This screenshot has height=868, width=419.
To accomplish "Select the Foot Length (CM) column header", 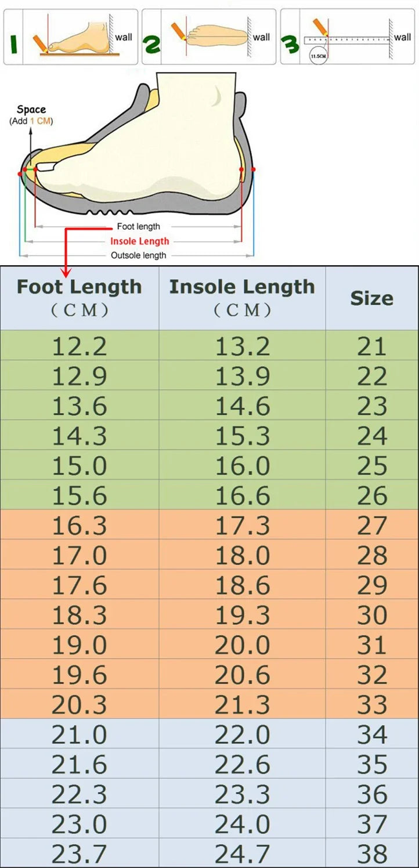I will tap(80, 297).
